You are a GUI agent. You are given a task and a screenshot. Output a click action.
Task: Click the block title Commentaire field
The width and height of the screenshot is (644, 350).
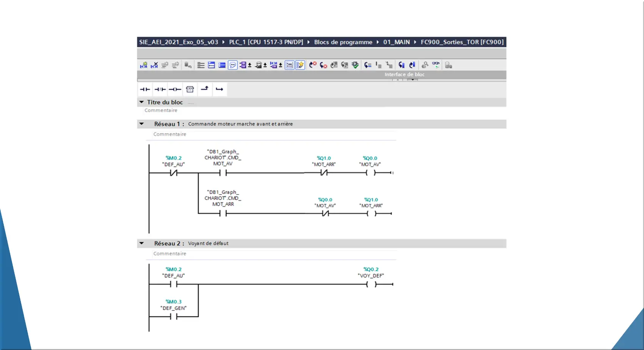tap(161, 110)
